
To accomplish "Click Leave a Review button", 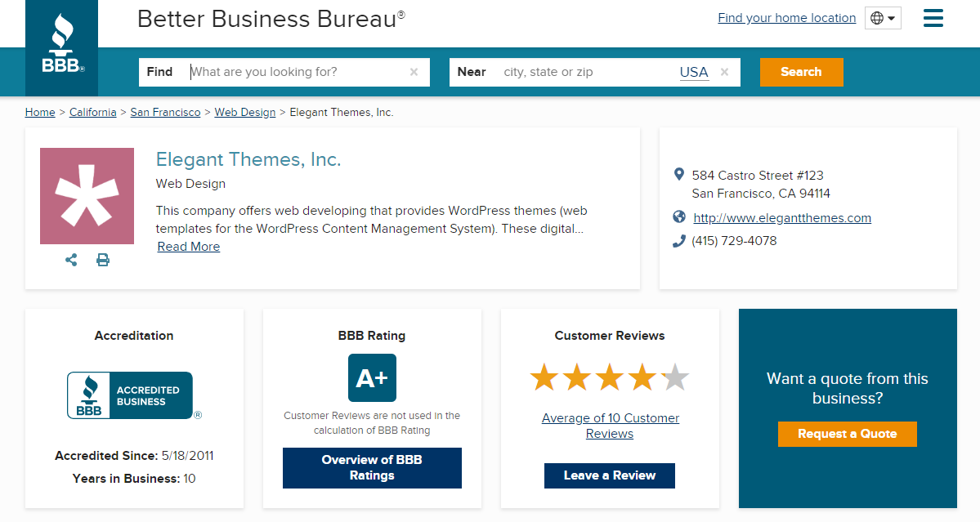I will point(610,475).
